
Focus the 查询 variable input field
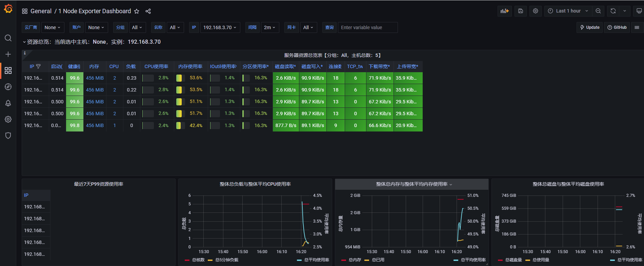[x=368, y=27]
